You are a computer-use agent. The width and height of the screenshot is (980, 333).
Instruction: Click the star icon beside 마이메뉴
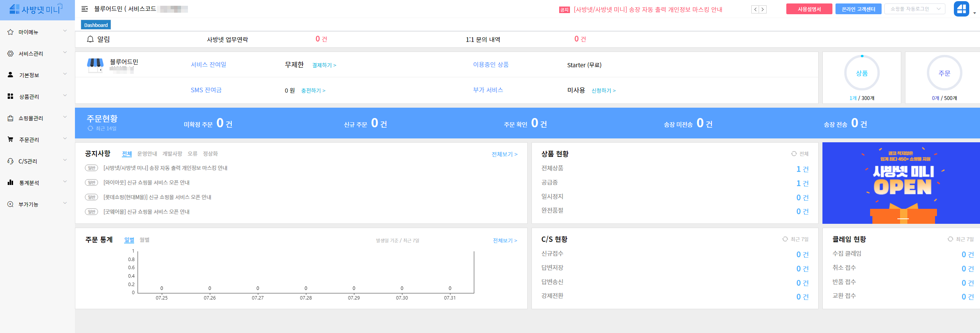[x=10, y=32]
